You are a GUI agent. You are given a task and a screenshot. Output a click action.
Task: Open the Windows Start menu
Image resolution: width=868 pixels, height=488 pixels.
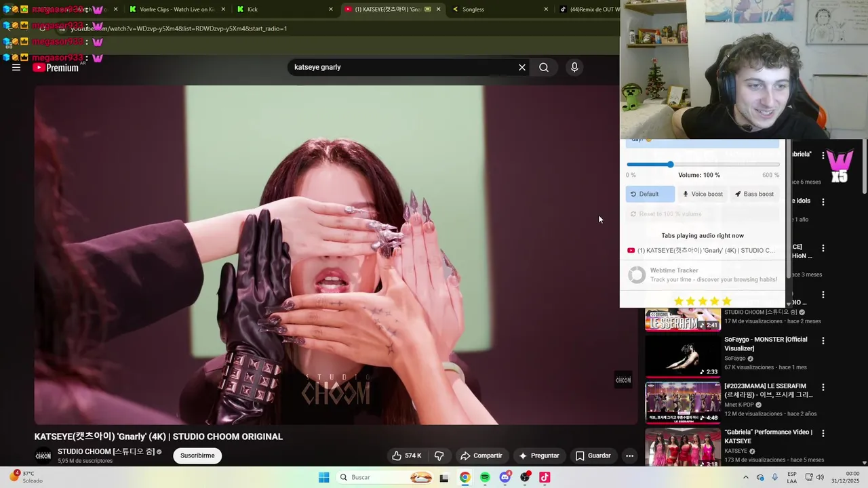click(x=324, y=477)
